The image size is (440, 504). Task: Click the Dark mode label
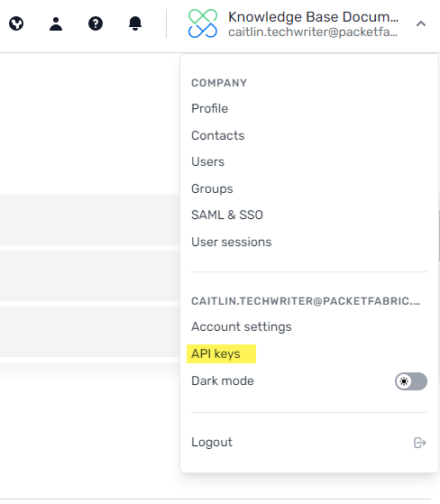pos(223,380)
